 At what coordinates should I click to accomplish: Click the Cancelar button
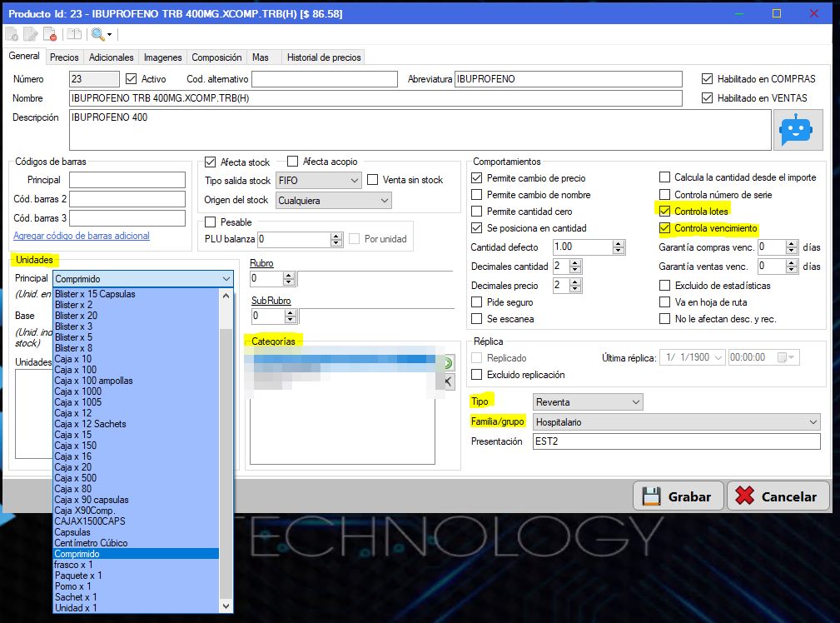click(777, 496)
